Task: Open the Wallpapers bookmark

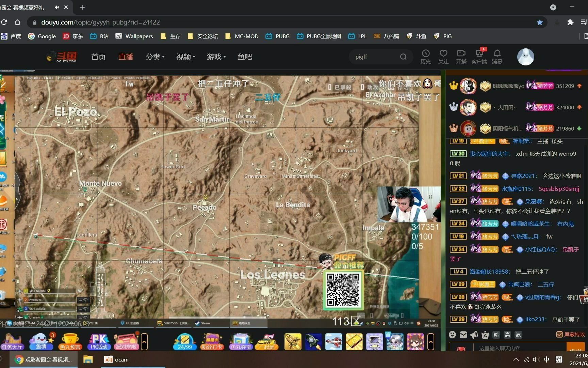Action: point(134,36)
